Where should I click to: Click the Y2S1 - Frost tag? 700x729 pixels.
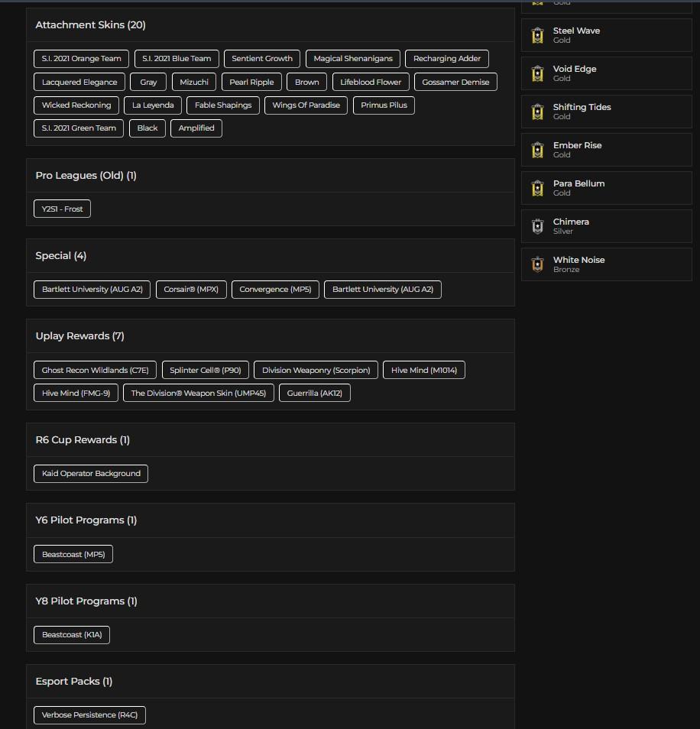(x=63, y=209)
